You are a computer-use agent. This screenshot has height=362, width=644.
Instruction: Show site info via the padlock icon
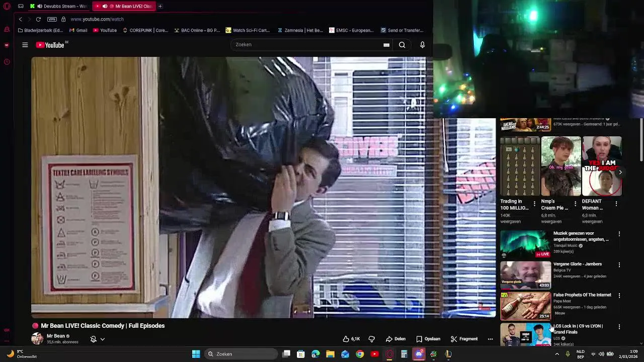pos(63,19)
